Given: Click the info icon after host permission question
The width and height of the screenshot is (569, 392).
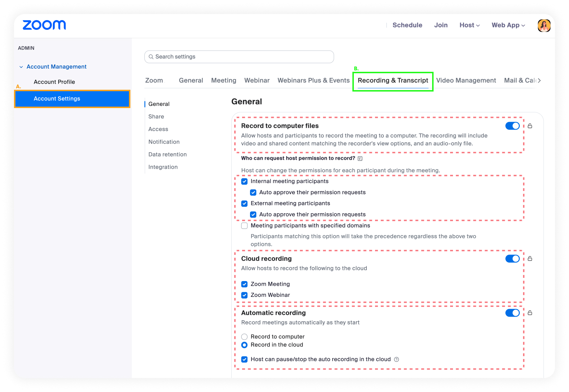Looking at the screenshot, I should [360, 159].
